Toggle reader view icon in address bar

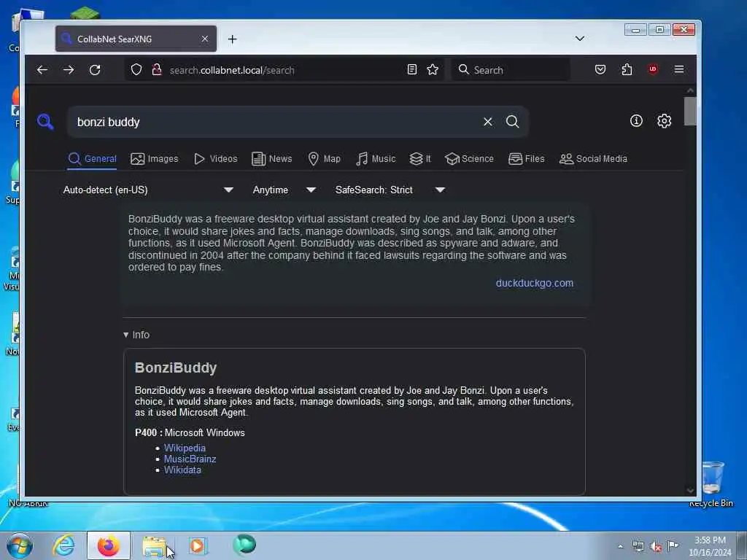[x=412, y=69]
